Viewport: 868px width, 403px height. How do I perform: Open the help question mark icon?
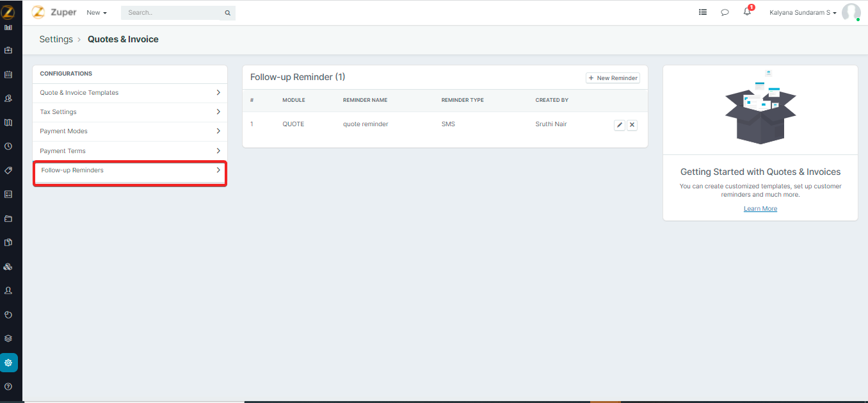8,386
